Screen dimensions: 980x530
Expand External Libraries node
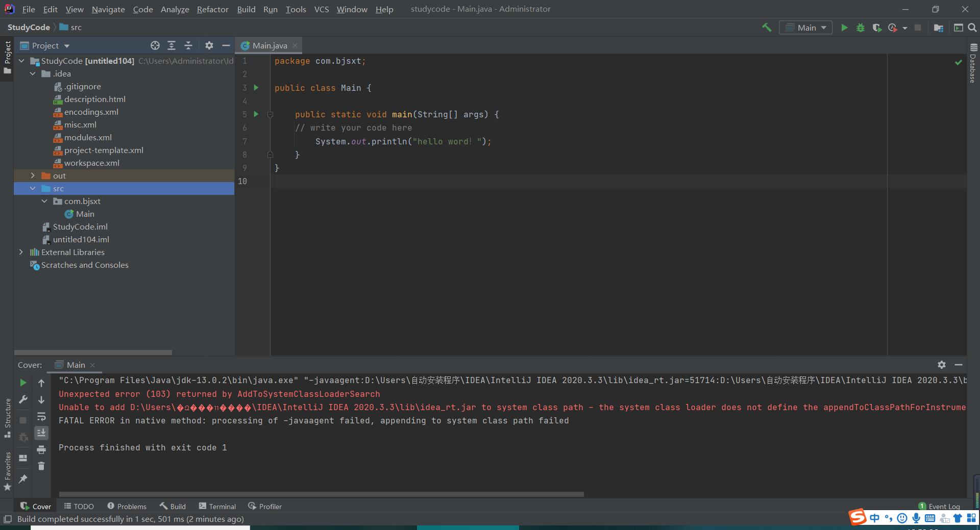[x=21, y=252]
